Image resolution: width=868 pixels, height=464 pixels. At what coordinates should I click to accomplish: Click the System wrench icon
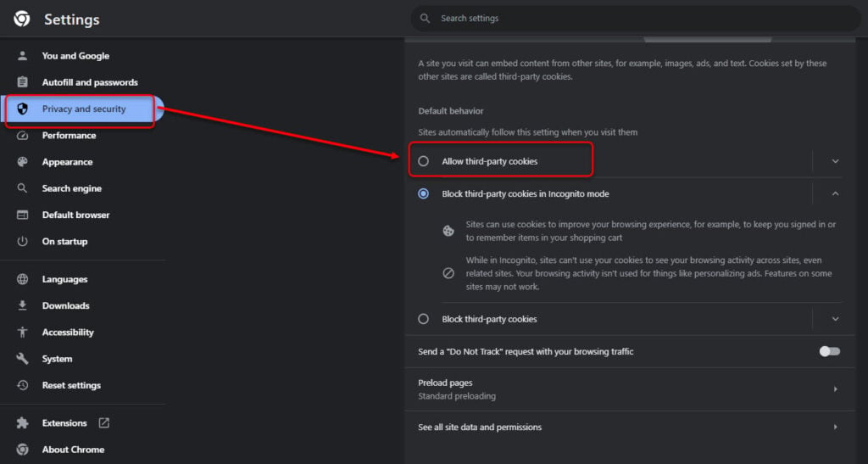tap(23, 359)
